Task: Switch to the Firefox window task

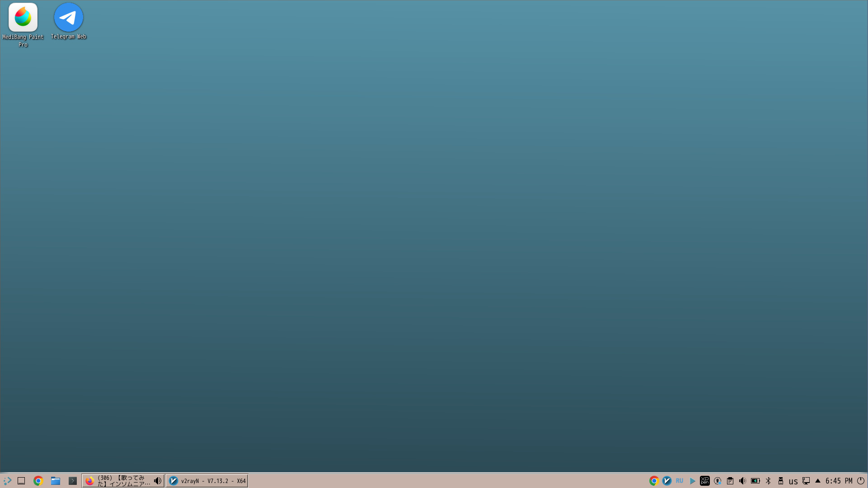Action: (117, 481)
